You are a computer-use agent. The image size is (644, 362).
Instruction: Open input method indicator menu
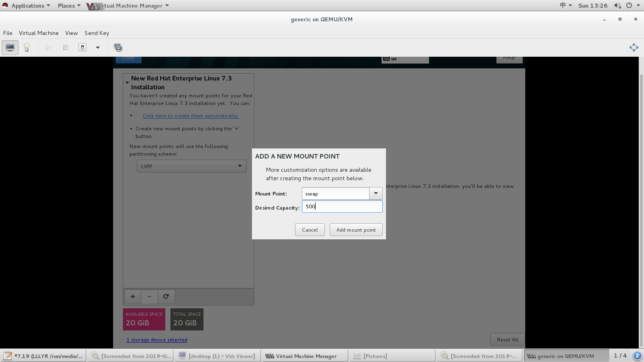(566, 6)
